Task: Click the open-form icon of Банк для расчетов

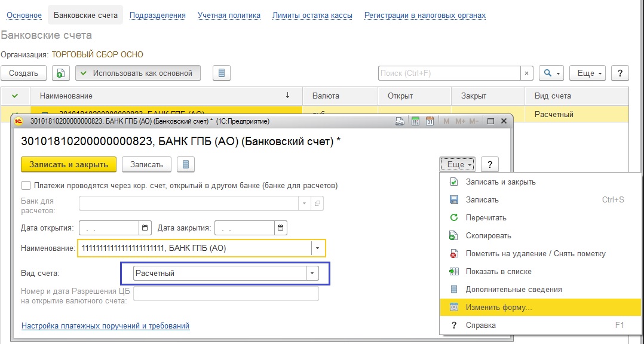Action: pyautogui.click(x=317, y=203)
